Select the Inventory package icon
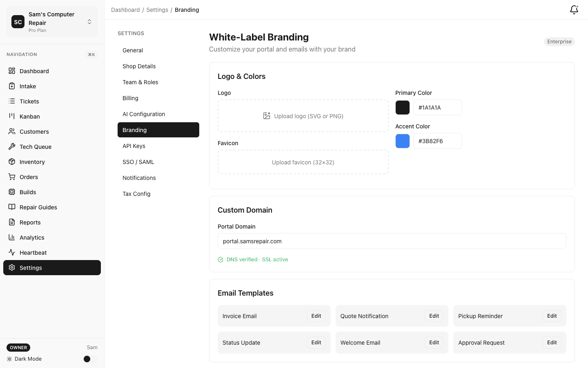Viewport: 588px width, 368px height. click(12, 162)
